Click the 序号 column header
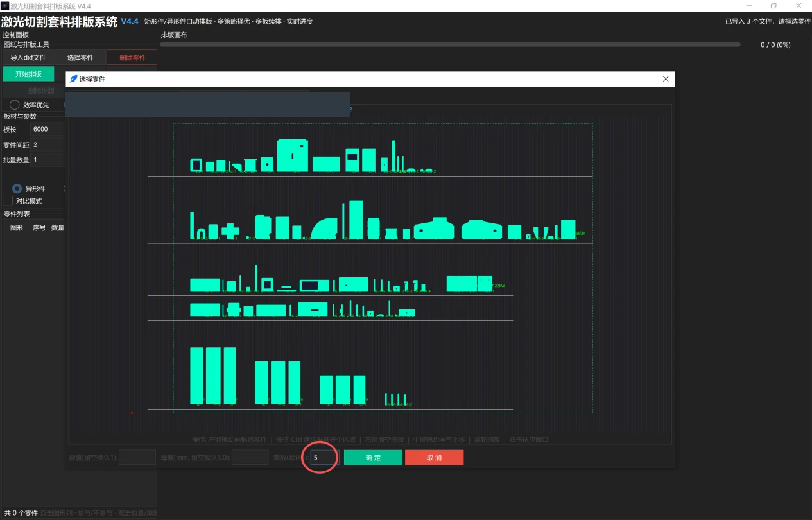This screenshot has height=520, width=812. (39, 228)
